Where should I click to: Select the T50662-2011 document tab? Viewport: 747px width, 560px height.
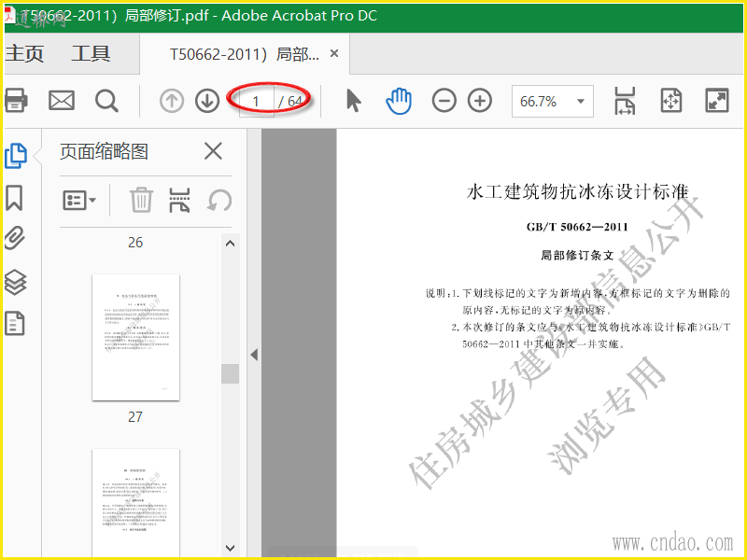(245, 54)
